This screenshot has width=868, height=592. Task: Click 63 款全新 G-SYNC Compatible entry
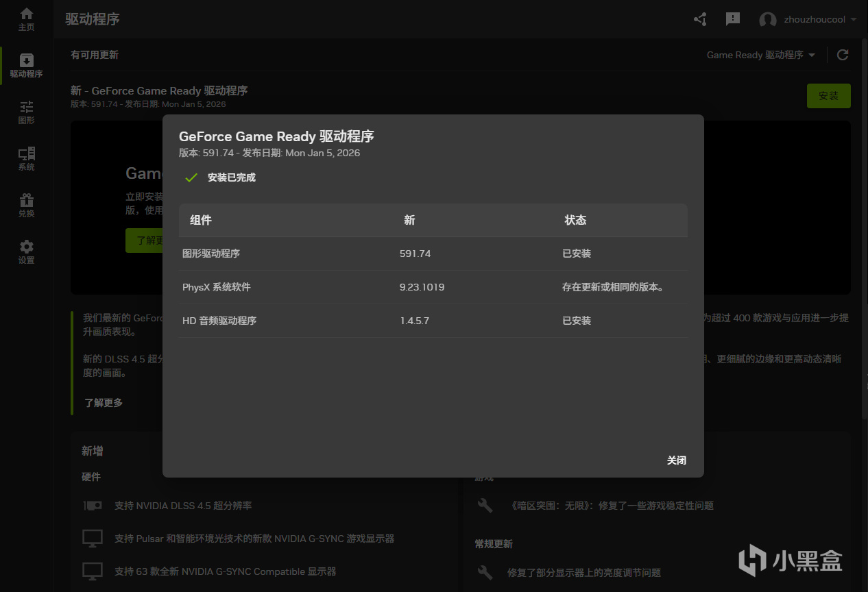[x=225, y=571]
